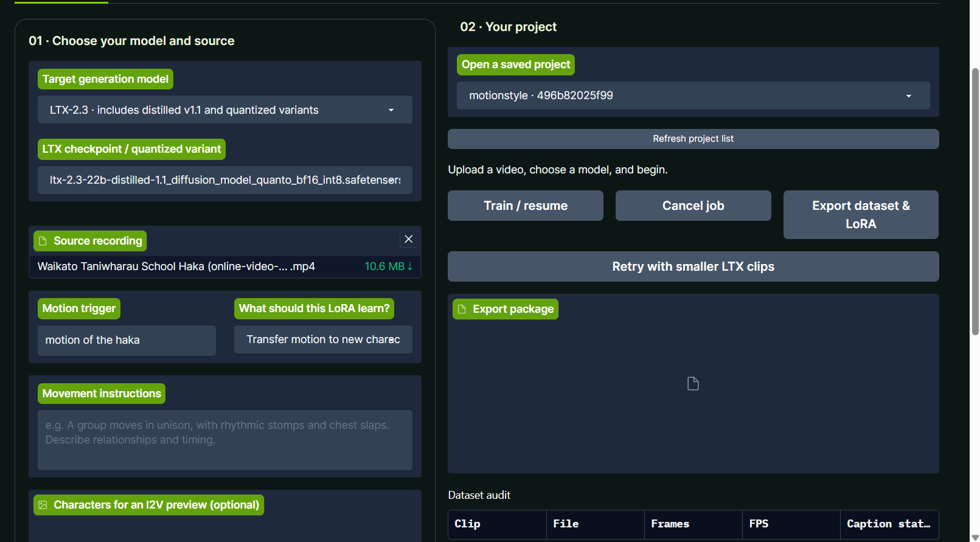Click the upload icon in Export package area
Image resolution: width=980 pixels, height=542 pixels.
click(693, 383)
